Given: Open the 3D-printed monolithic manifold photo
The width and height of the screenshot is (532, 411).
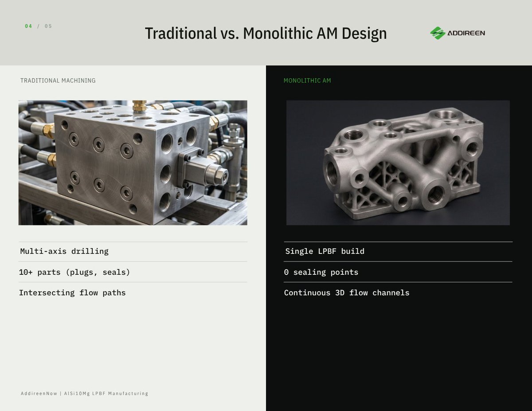Looking at the screenshot, I should 398,162.
